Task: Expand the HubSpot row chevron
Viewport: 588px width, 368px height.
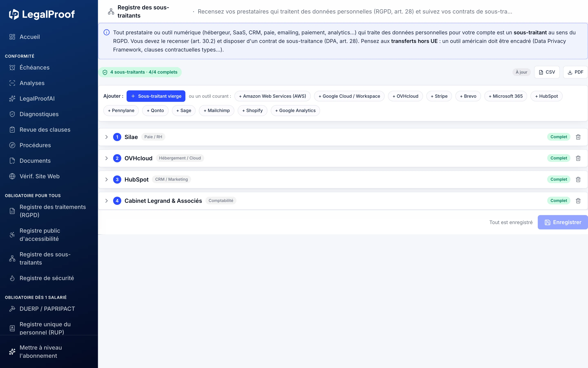Action: [x=106, y=179]
